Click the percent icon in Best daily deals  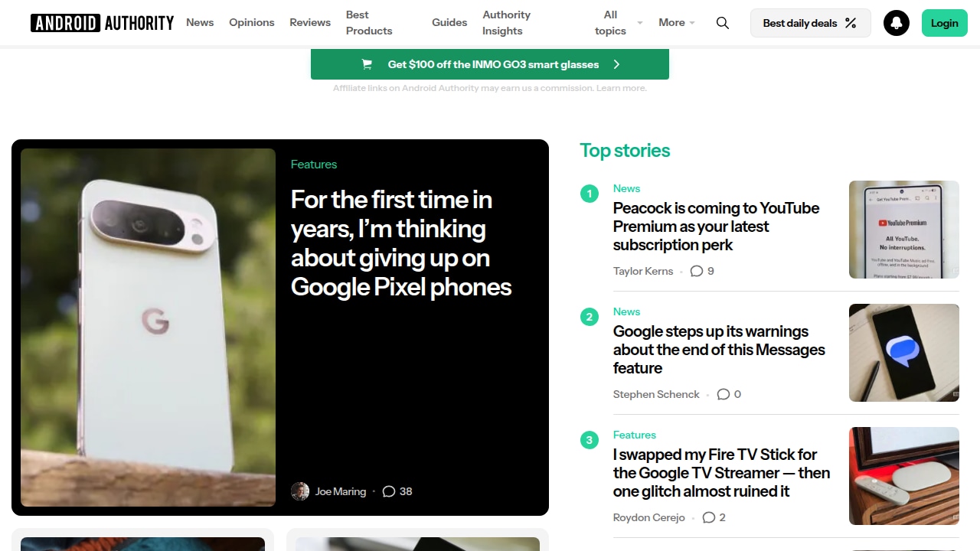[851, 23]
